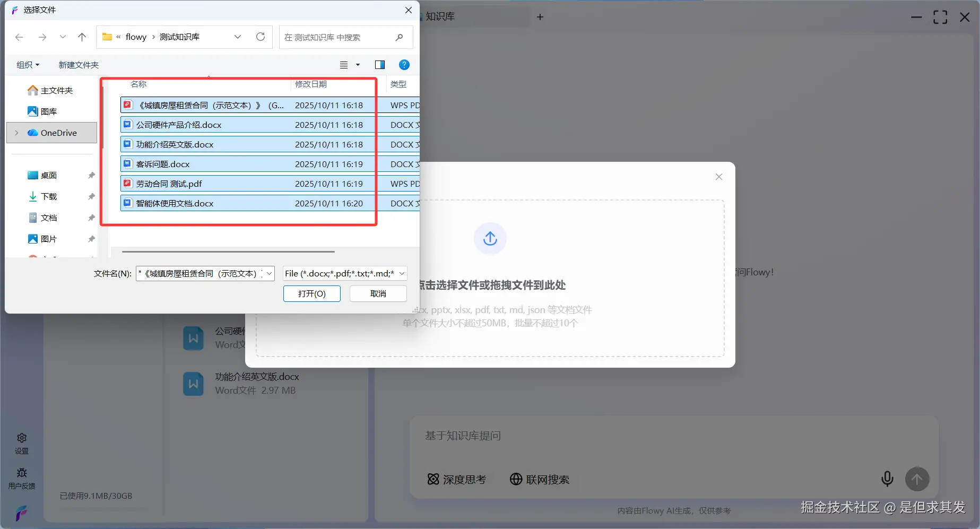Click the up-one-level folder arrow
Viewport: 980px width, 529px height.
82,37
